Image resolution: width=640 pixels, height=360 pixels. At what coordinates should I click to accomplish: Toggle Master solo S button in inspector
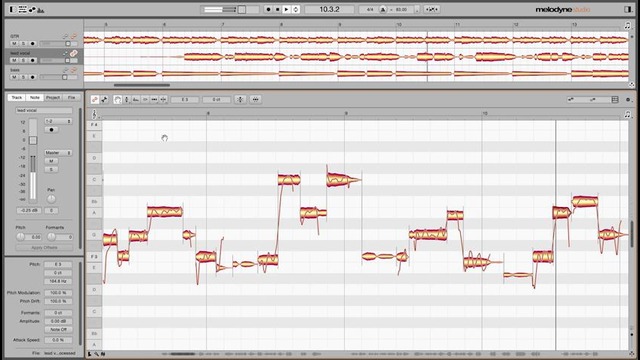pyautogui.click(x=51, y=169)
